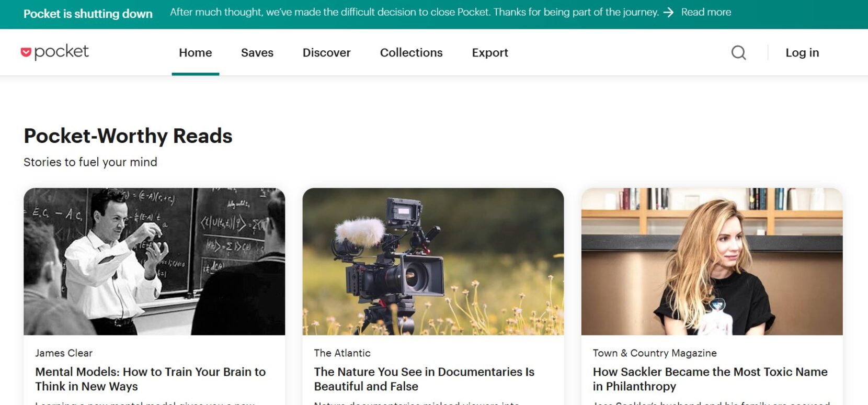Click the Log in link

coord(802,53)
